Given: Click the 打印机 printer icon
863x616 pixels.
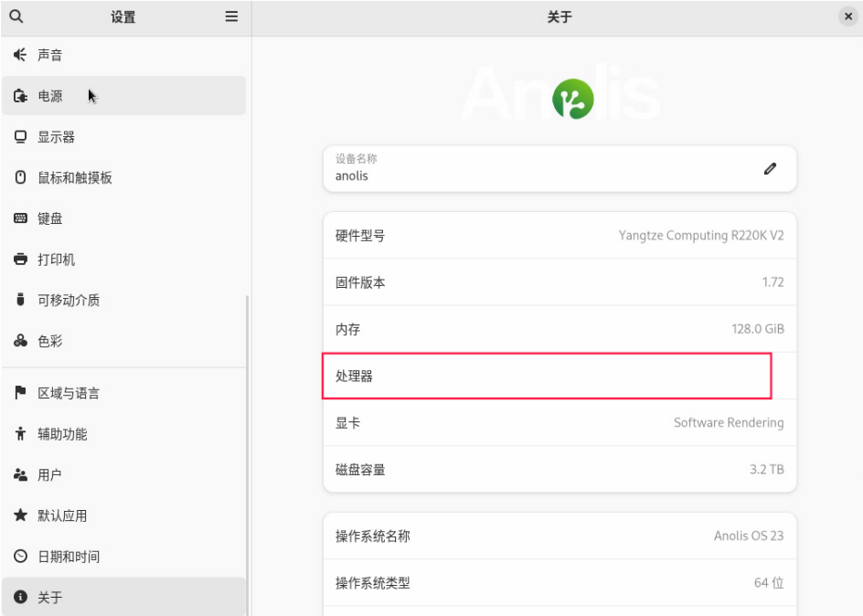Looking at the screenshot, I should [x=20, y=260].
